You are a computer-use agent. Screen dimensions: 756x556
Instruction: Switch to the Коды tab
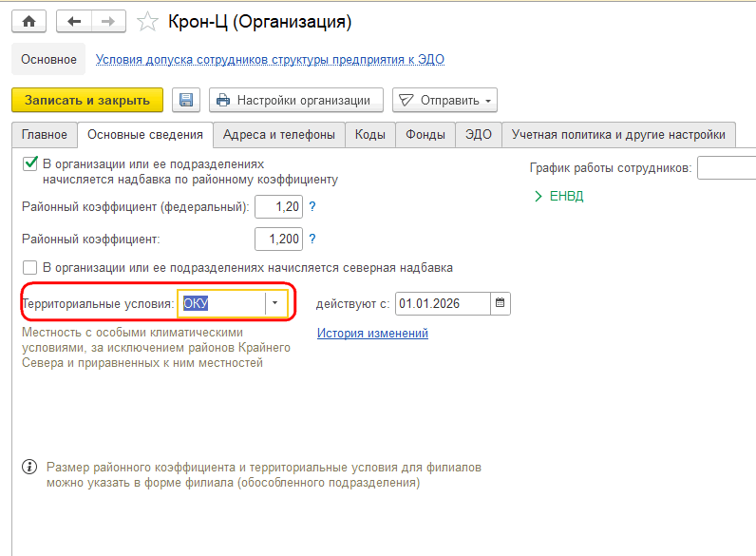click(370, 135)
